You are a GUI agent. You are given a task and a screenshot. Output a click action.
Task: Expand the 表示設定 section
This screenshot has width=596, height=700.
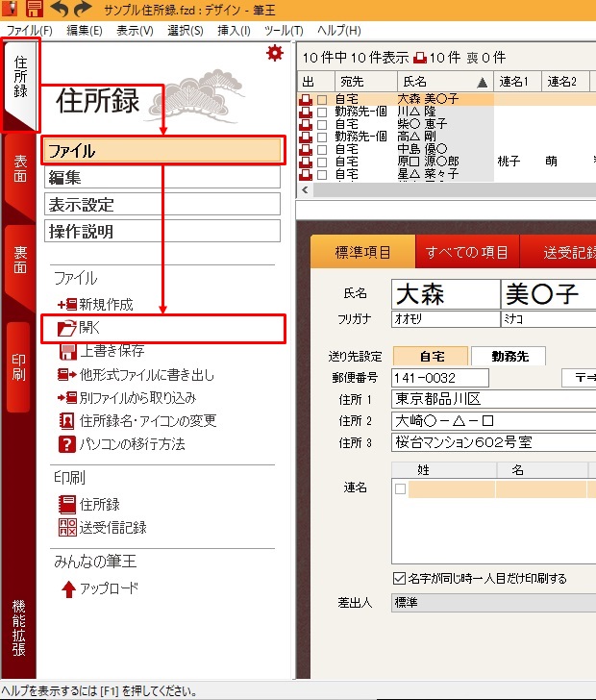(x=161, y=204)
